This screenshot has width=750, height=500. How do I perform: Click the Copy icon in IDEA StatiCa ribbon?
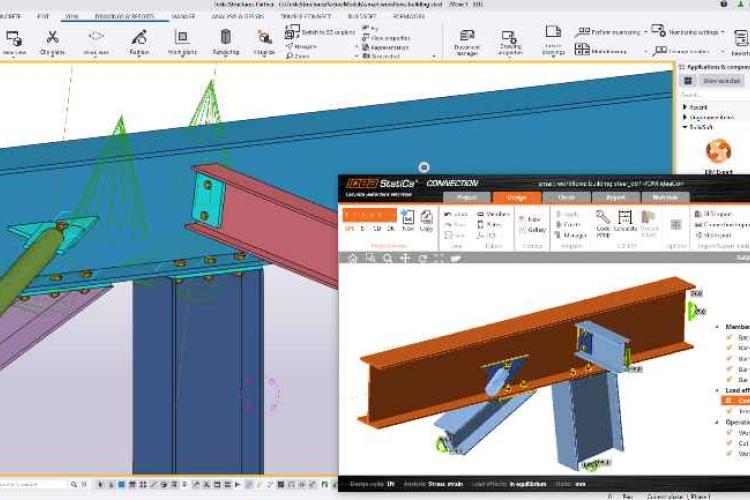(x=426, y=217)
